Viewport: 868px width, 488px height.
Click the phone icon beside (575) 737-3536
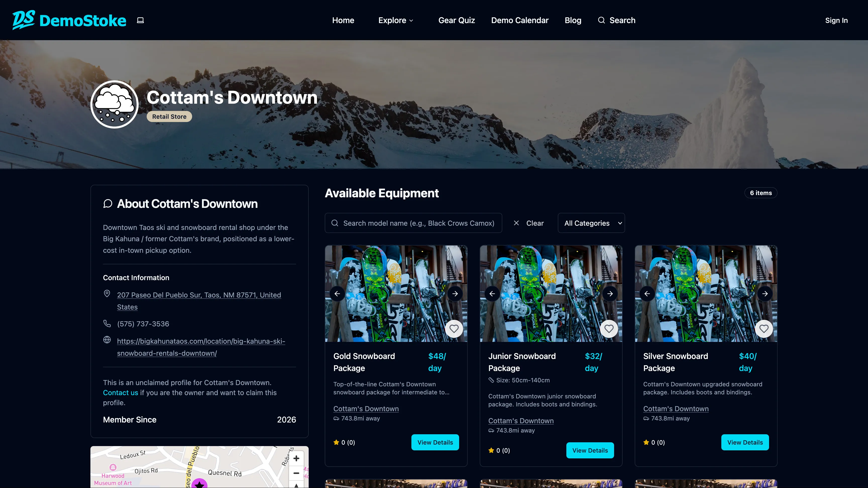107,324
